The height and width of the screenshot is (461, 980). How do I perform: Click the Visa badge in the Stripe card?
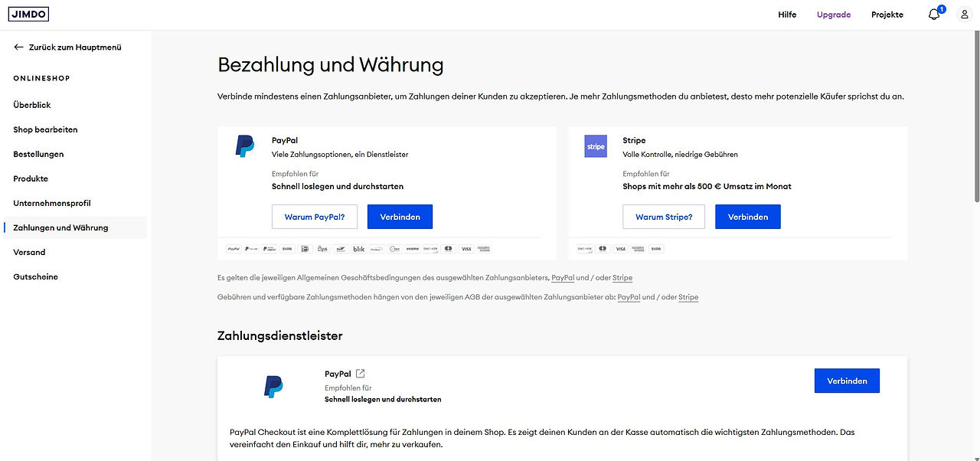click(620, 249)
